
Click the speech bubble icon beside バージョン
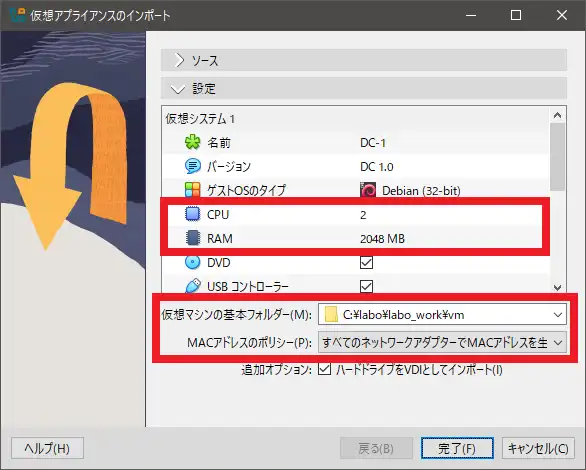click(192, 166)
